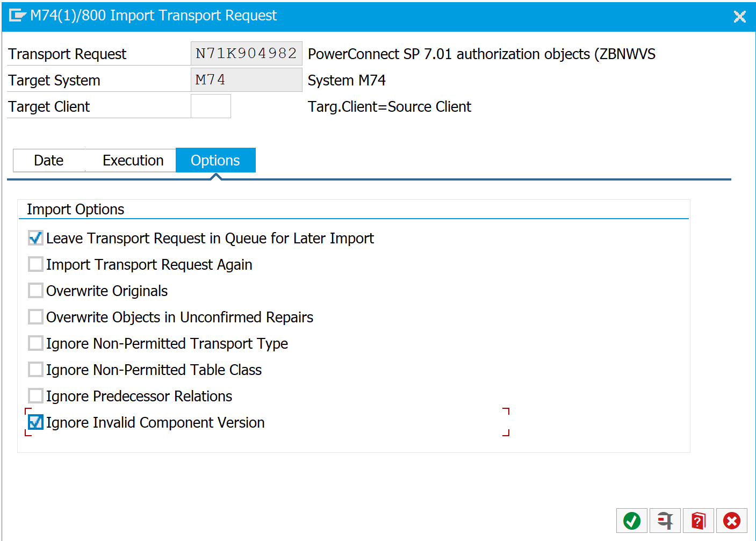
Task: Select Ignore Predecessor Relations option
Action: click(35, 396)
